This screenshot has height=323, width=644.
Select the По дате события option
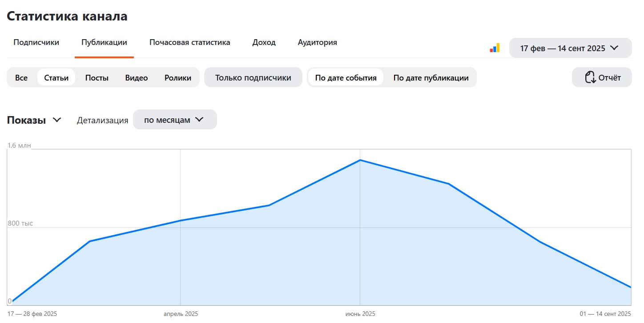pyautogui.click(x=346, y=78)
